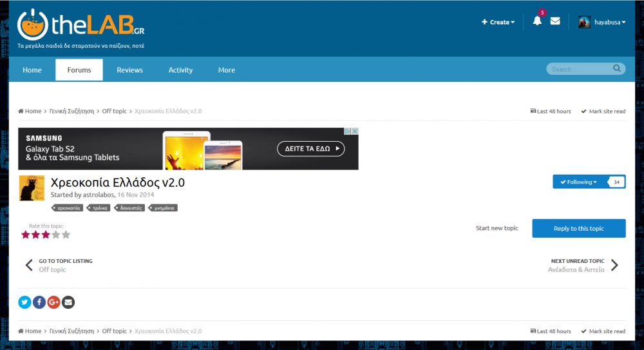The height and width of the screenshot is (350, 644).
Task: Click bottom Last 48 hours link
Action: 551,331
